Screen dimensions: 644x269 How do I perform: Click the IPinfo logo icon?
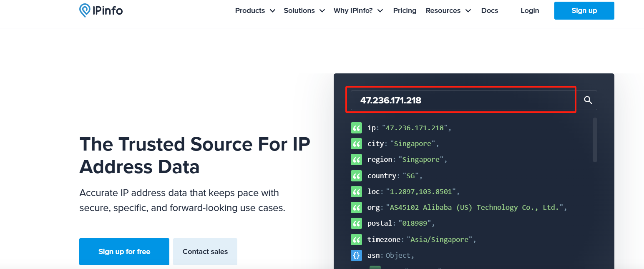[85, 10]
